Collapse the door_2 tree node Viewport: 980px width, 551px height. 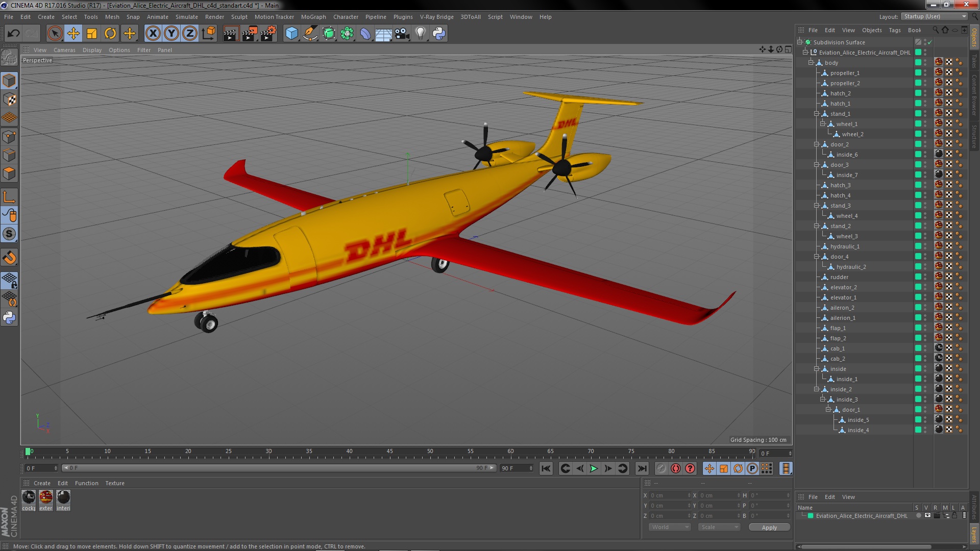click(x=816, y=144)
